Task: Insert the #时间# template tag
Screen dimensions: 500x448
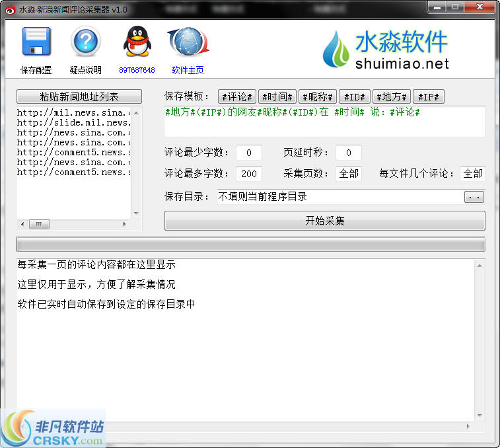Action: tap(277, 96)
